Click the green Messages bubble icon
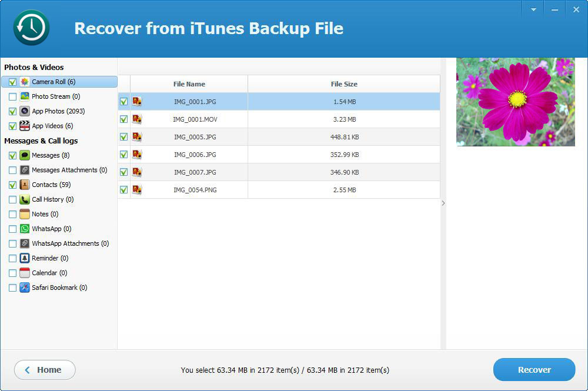588x391 pixels. pyautogui.click(x=25, y=155)
